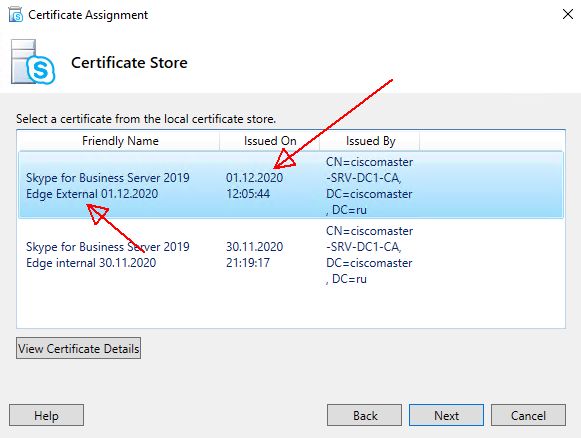Click issued date 01.12.2020 12:05:44
Image resolution: width=581 pixels, height=438 pixels.
click(255, 186)
